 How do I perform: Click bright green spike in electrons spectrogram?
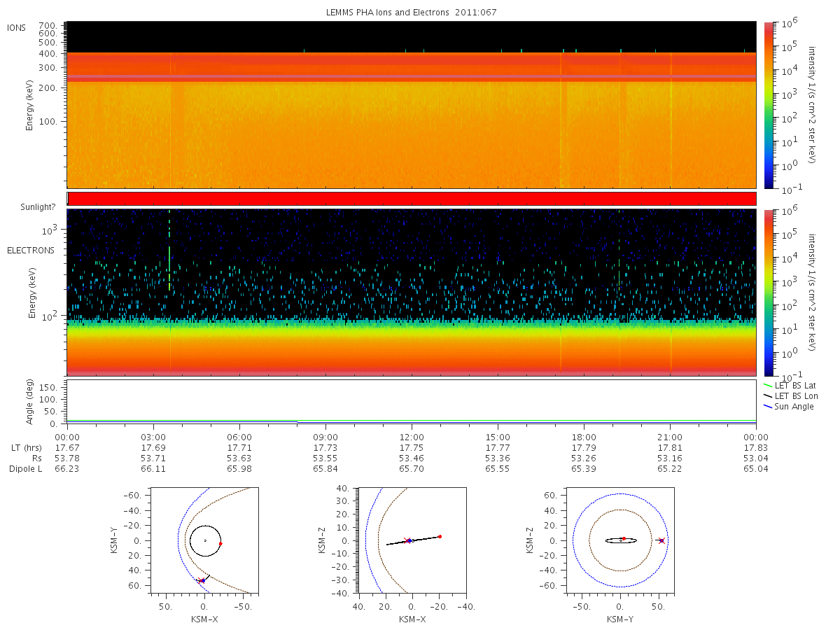[x=169, y=252]
